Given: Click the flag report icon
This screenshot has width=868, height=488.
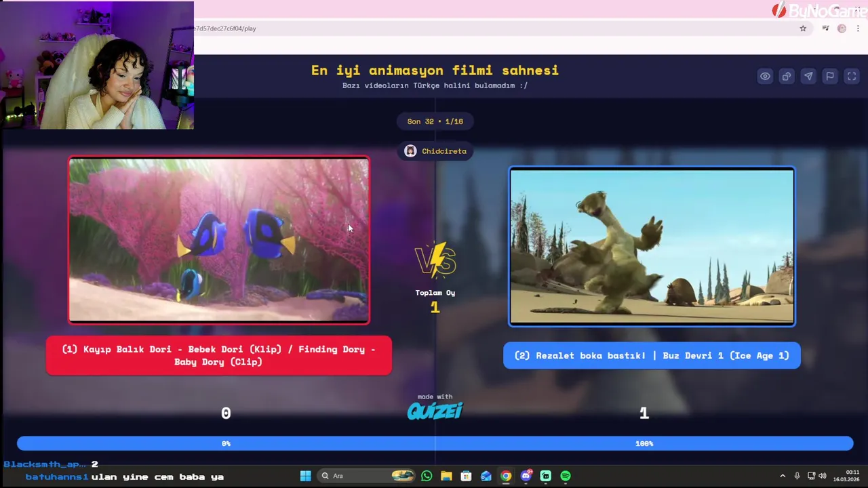Looking at the screenshot, I should coord(830,77).
